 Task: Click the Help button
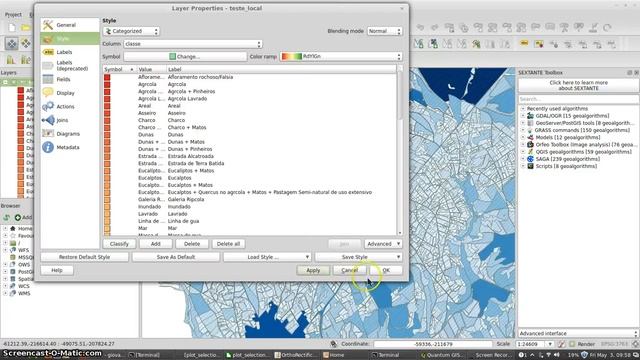pyautogui.click(x=57, y=270)
